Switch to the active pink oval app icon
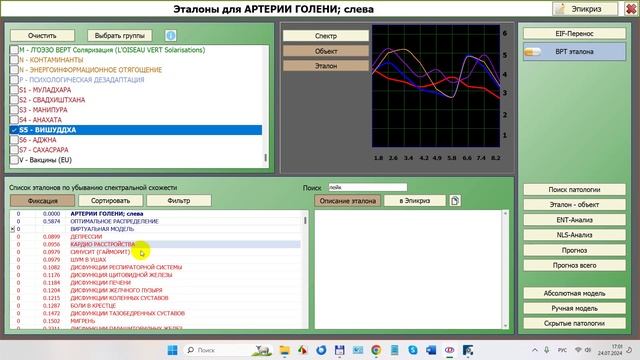Screen dimensions: 640x360 pos(449,350)
